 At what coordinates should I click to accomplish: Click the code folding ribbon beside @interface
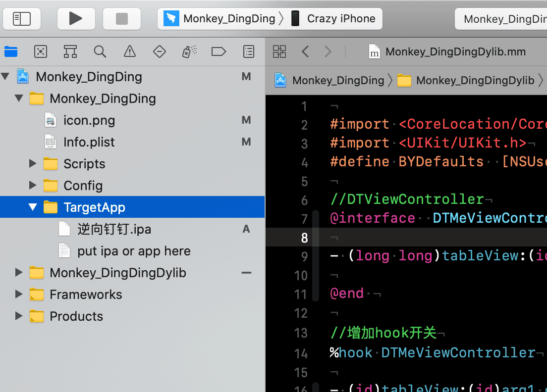(315, 256)
